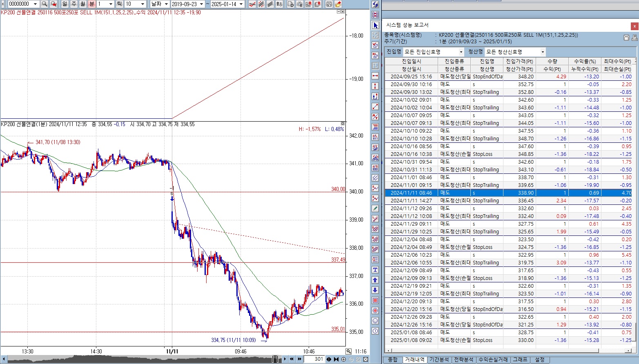This screenshot has height=364, width=639.
Task: Expand the start date 2019-09-23 picker
Action: click(201, 4)
